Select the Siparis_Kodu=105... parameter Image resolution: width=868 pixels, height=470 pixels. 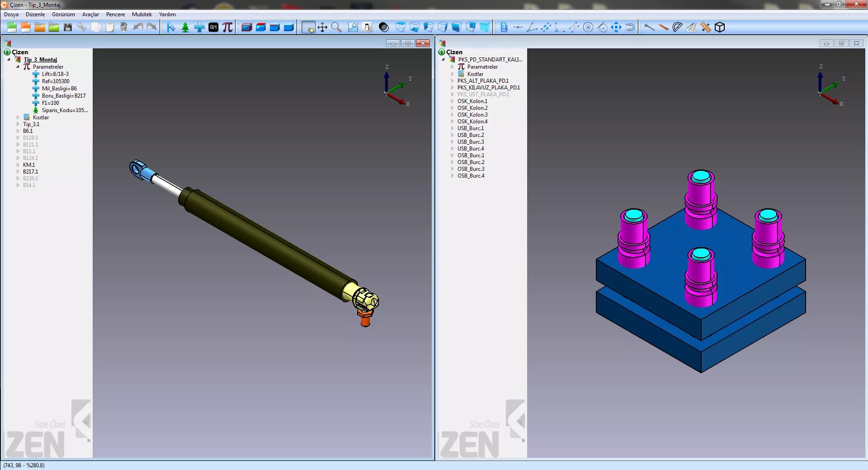click(65, 110)
